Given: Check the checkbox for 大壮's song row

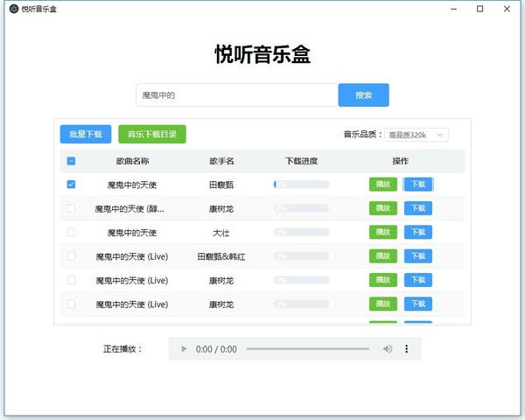Looking at the screenshot, I should (x=71, y=232).
